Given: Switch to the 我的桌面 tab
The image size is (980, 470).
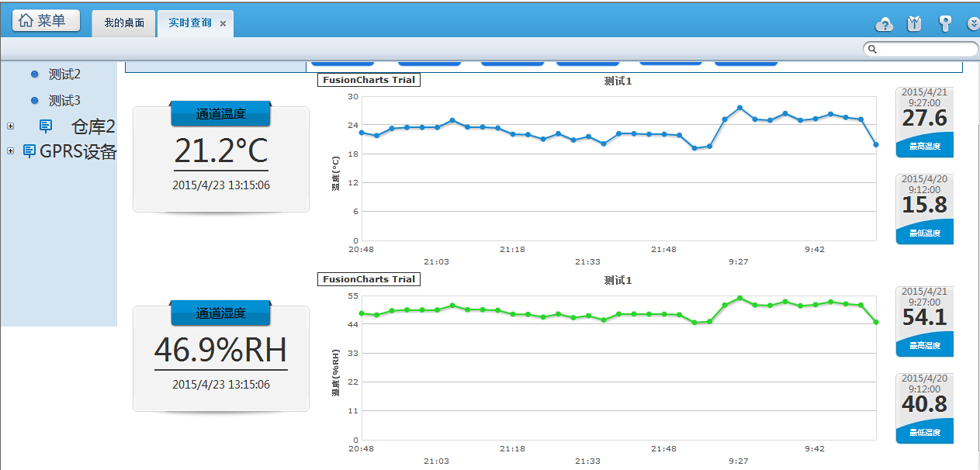Looking at the screenshot, I should coord(124,23).
